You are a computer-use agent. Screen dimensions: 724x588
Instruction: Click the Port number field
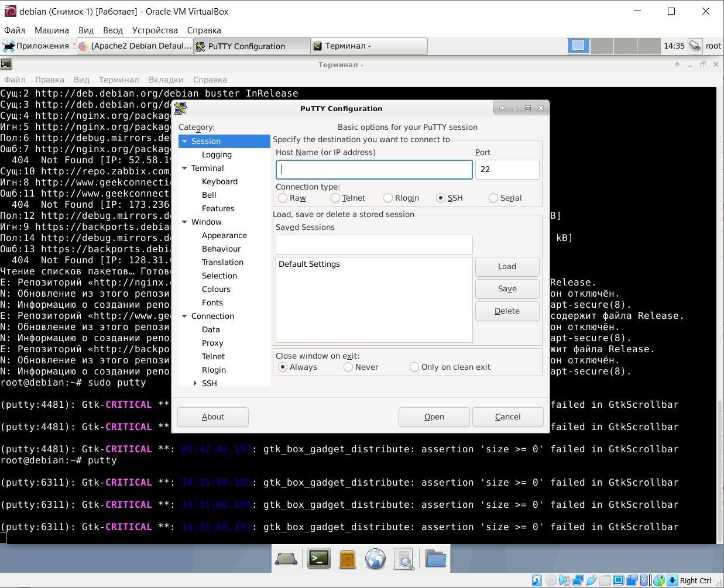coord(507,169)
